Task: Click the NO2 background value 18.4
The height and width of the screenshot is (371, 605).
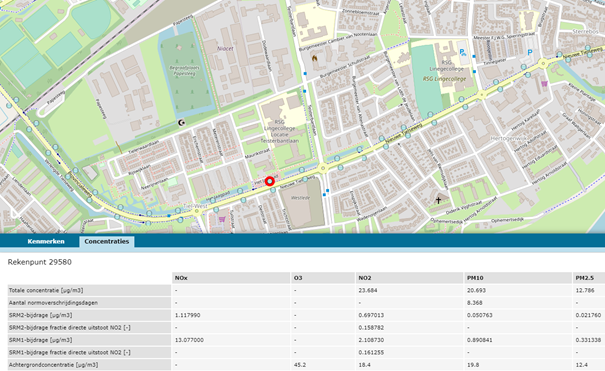Action: click(x=365, y=365)
